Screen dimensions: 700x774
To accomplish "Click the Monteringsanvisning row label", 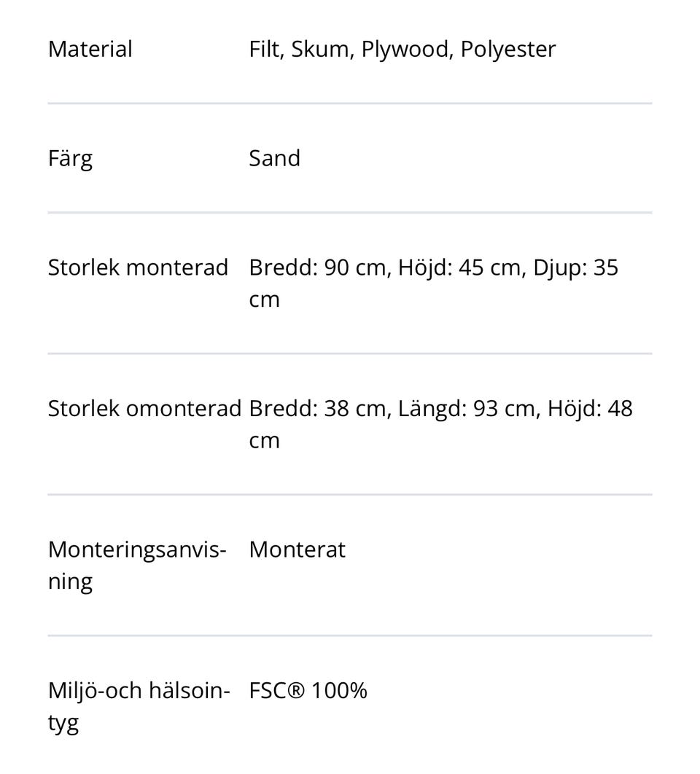I will 137,565.
